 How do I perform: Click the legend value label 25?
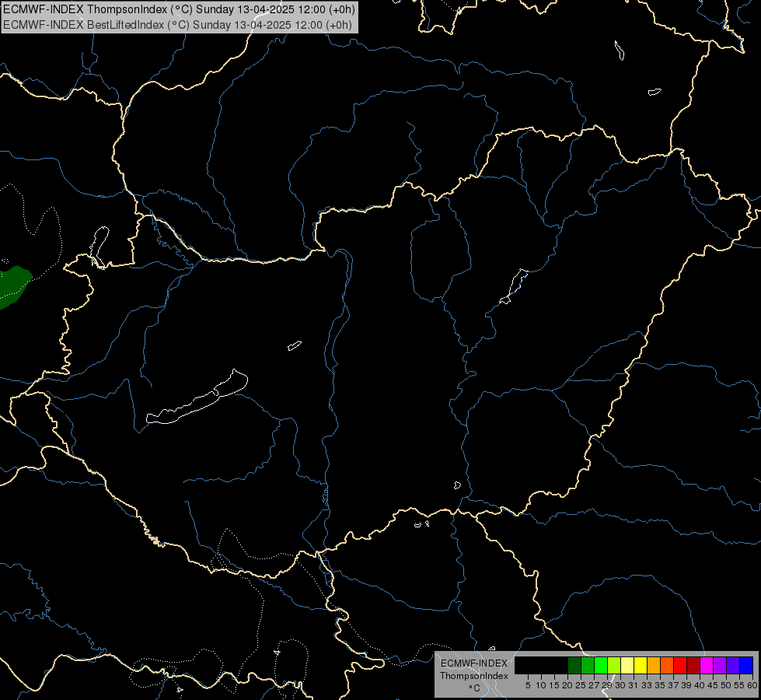(x=581, y=685)
